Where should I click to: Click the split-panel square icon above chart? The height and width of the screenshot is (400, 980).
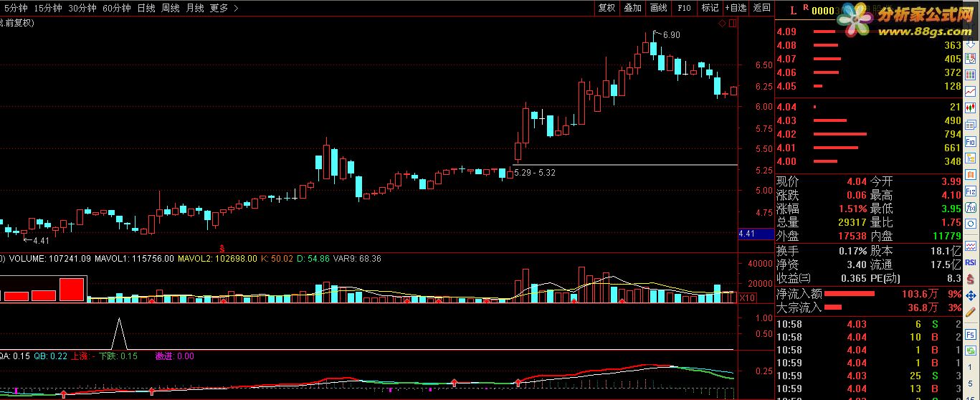coord(733,24)
